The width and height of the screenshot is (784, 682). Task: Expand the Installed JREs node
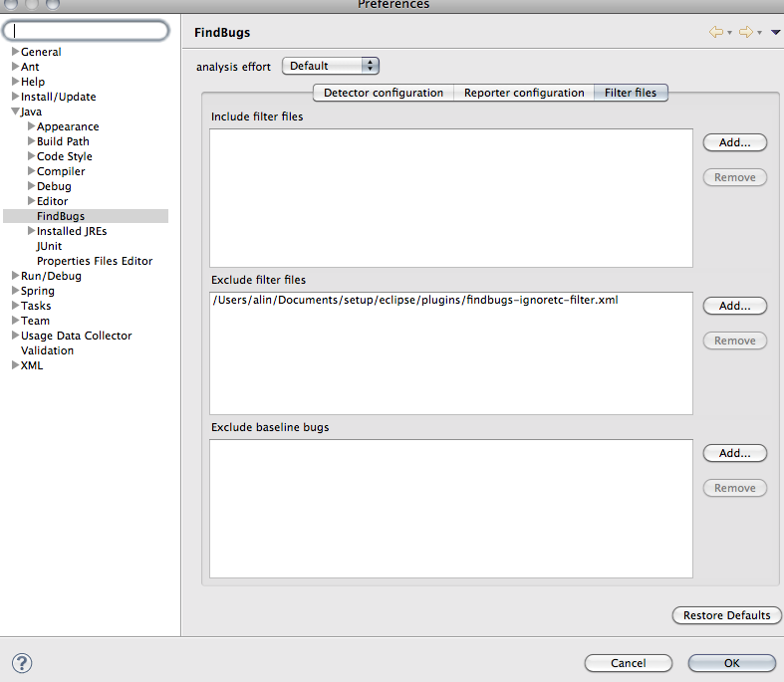[x=31, y=231]
